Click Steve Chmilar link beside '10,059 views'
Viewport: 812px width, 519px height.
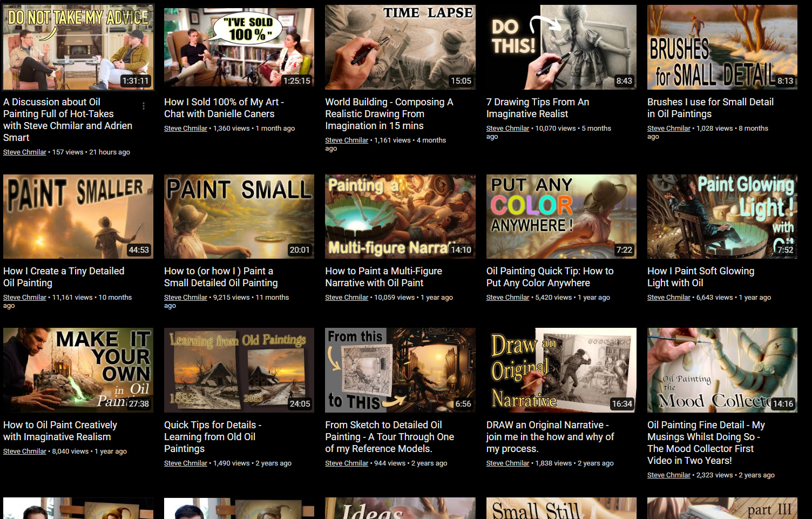coord(347,298)
